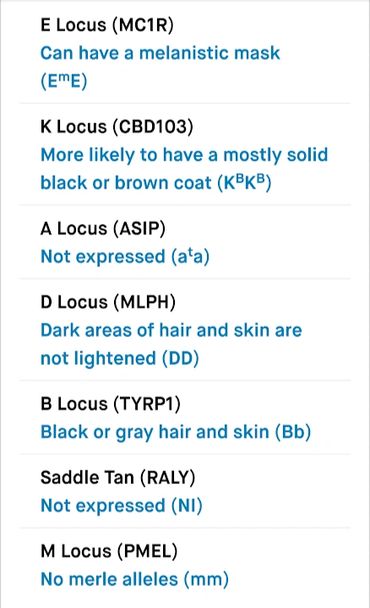This screenshot has width=370, height=608.
Task: Open the Saddle Tan (RALY) heading
Action: click(x=118, y=477)
